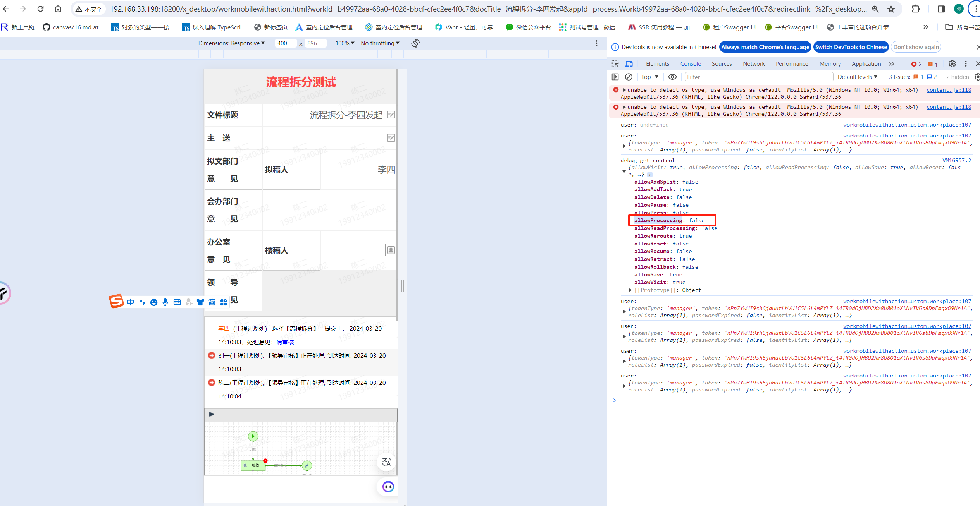
Task: Click the rotate device icon
Action: tap(415, 43)
